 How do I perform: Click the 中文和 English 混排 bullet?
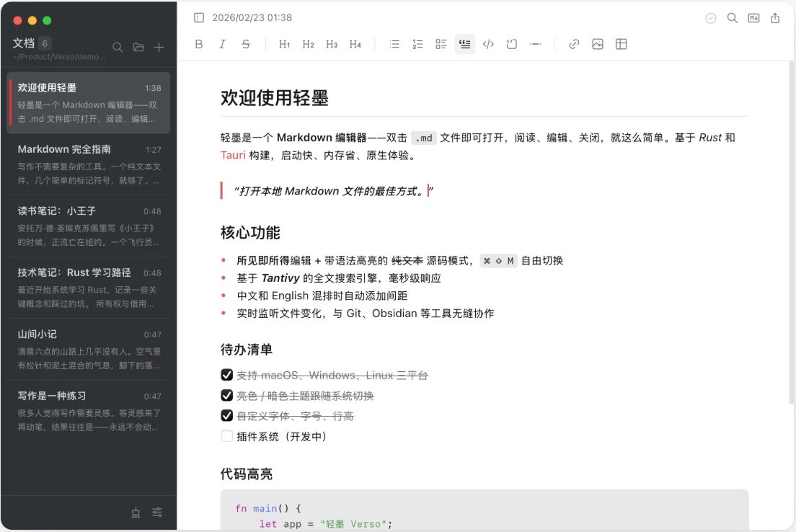322,296
